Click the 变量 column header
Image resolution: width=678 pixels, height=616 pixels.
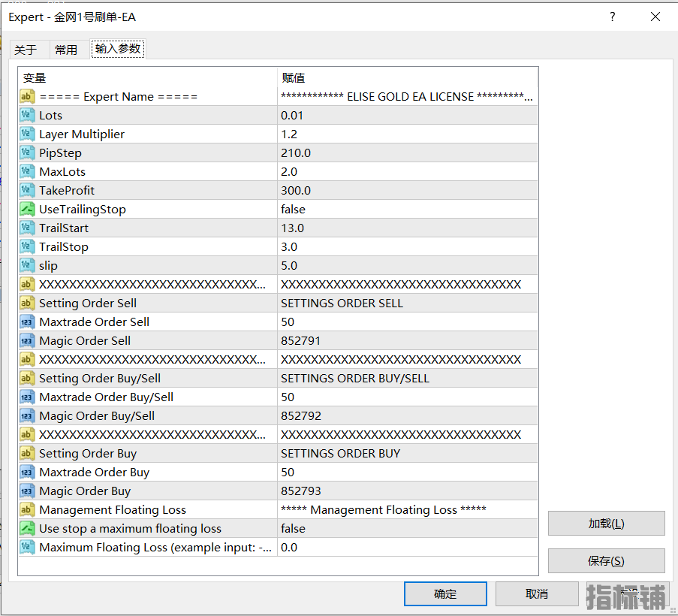[x=147, y=78]
